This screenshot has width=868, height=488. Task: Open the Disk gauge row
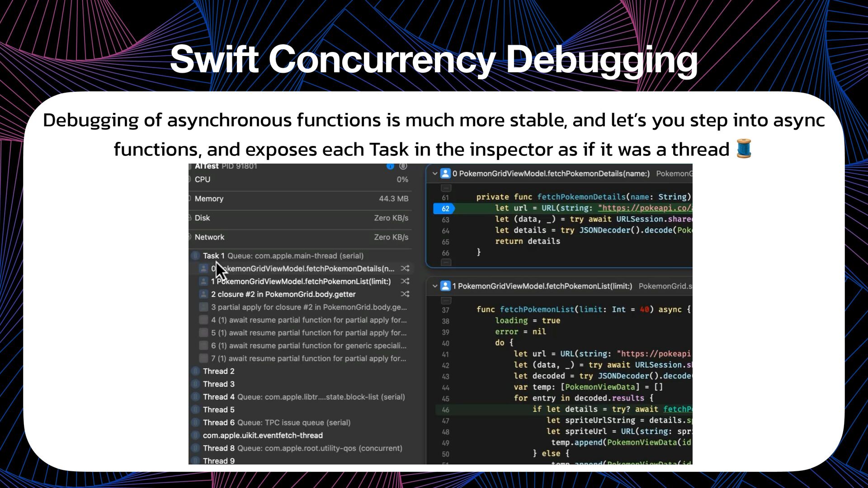point(300,218)
